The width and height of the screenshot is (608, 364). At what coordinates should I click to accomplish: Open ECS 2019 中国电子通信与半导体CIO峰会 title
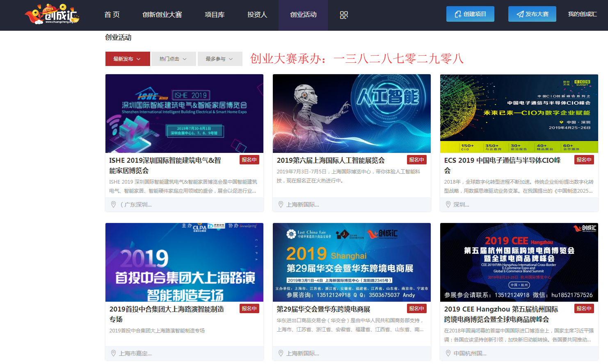point(503,165)
